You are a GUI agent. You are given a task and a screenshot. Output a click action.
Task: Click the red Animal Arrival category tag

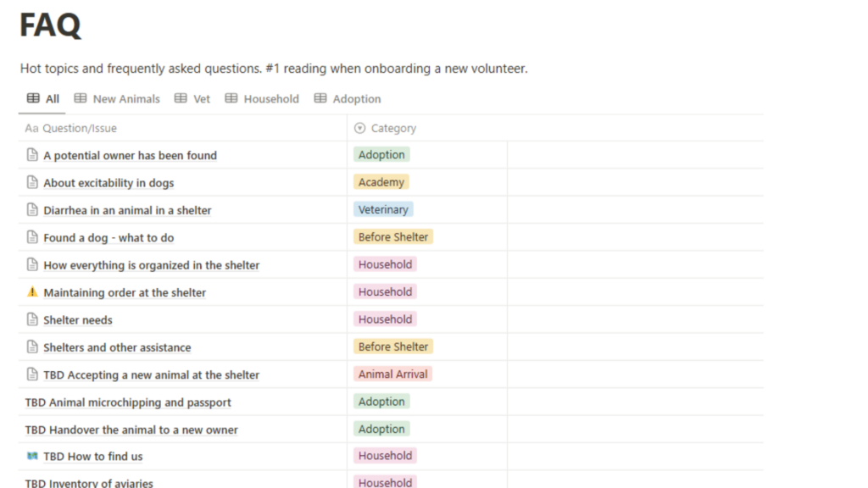392,374
